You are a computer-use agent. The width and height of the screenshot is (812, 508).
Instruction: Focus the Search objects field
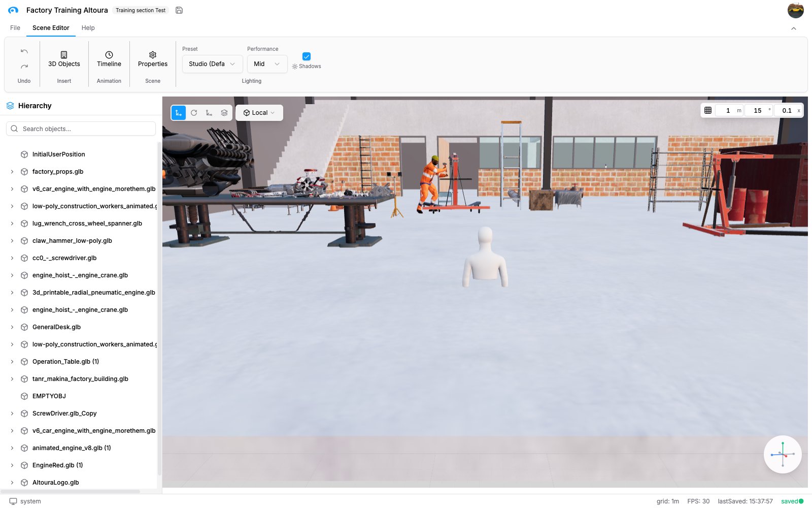point(81,129)
